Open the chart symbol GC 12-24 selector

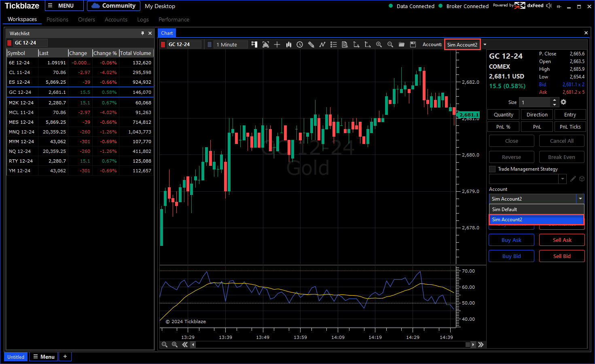184,44
